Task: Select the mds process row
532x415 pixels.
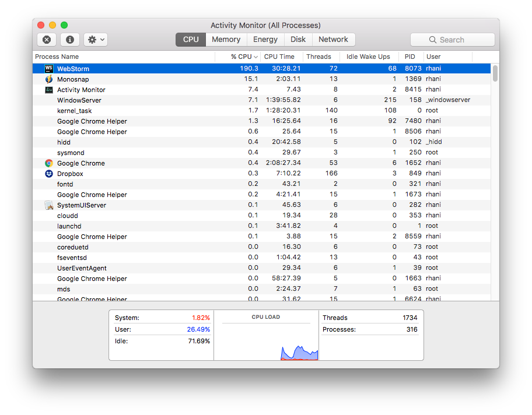Action: 261,289
